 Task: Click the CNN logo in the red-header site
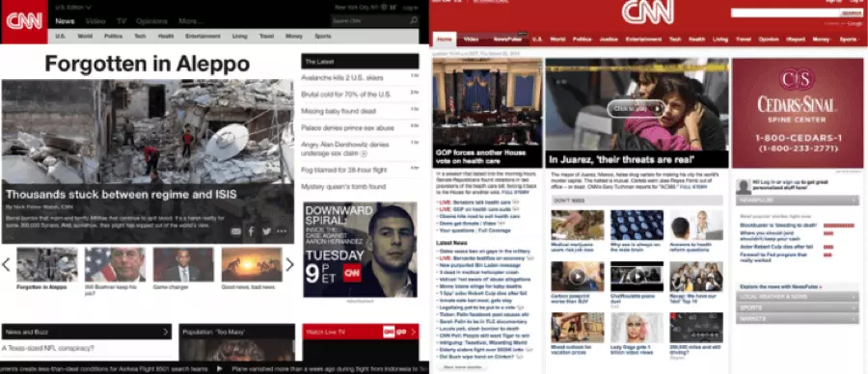coord(648,12)
